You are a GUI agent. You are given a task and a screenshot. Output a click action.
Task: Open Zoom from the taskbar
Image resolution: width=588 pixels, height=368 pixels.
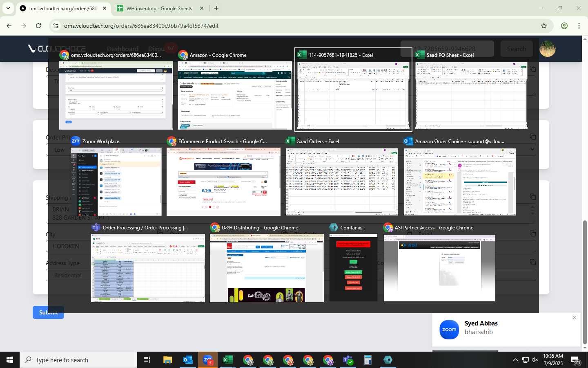pyautogui.click(x=208, y=360)
